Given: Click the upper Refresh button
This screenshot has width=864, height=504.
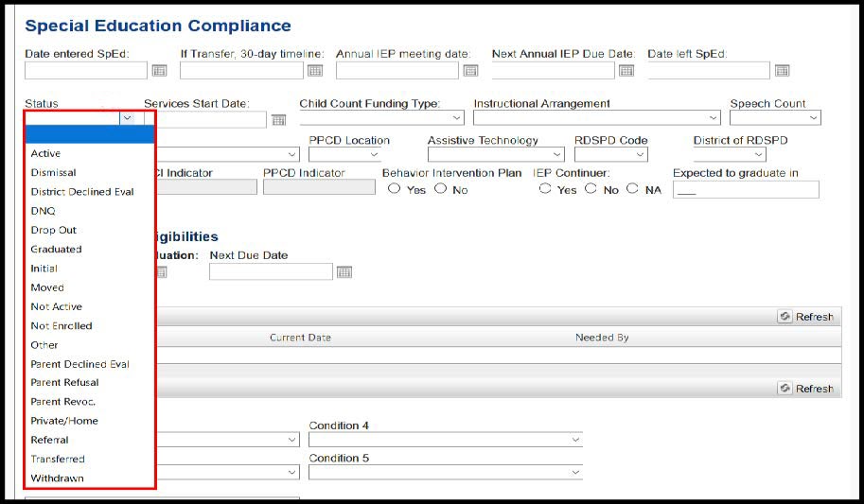Looking at the screenshot, I should pos(806,317).
